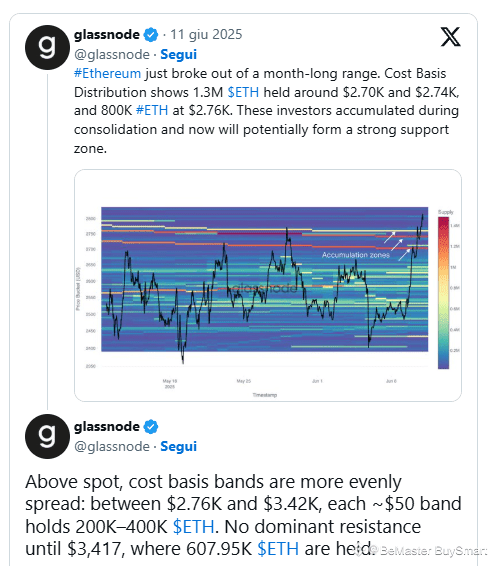Click $ETH cashtag after 200K–400K
The width and height of the screenshot is (495, 566).
pos(194,526)
